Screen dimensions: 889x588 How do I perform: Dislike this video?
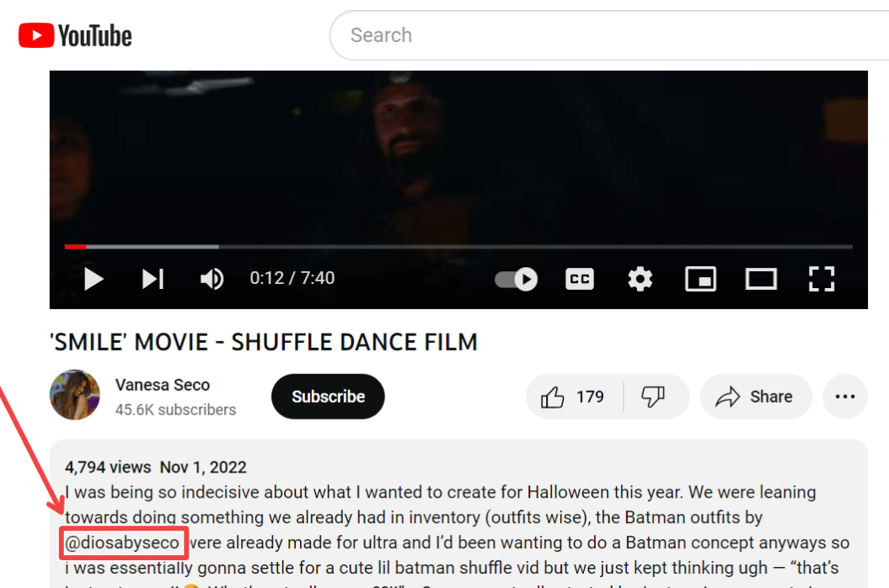pos(654,396)
